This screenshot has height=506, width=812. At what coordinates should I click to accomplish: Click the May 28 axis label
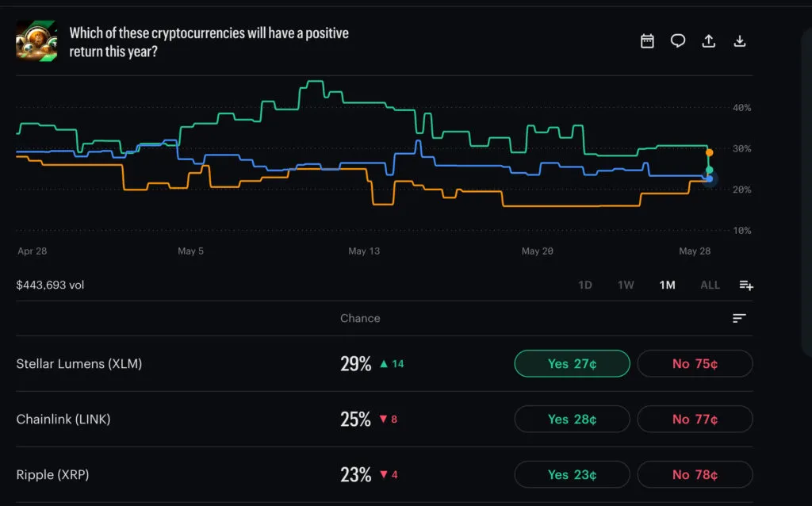tap(695, 251)
